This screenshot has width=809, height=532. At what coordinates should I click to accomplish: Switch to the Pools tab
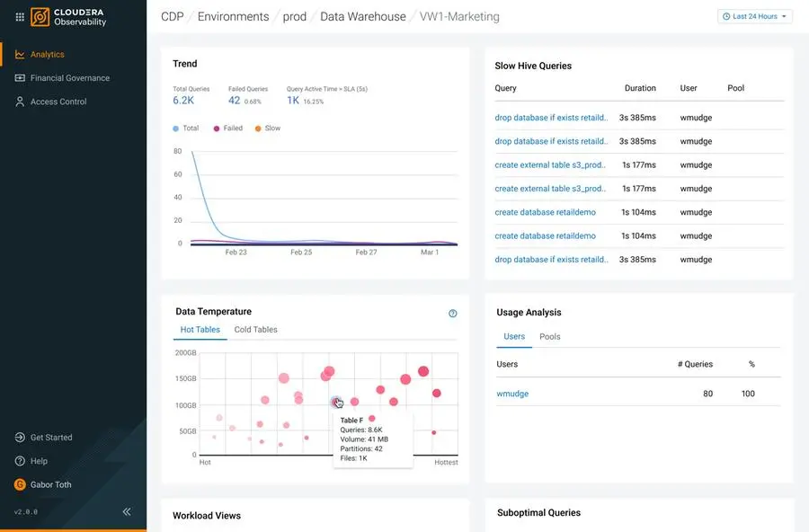549,337
